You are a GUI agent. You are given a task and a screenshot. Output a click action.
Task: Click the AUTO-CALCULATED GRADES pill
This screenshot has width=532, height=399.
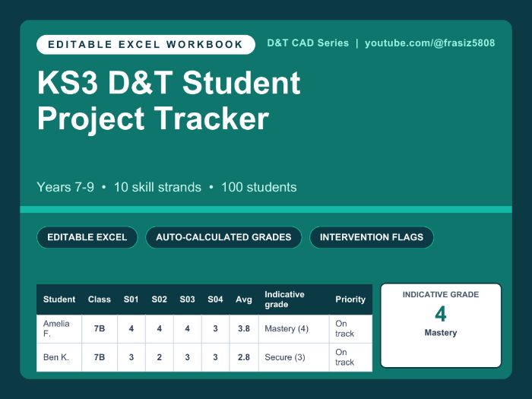[223, 237]
